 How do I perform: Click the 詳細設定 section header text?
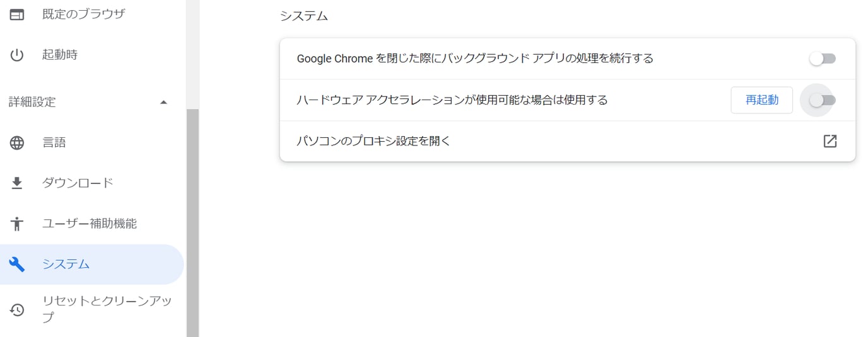tap(32, 102)
